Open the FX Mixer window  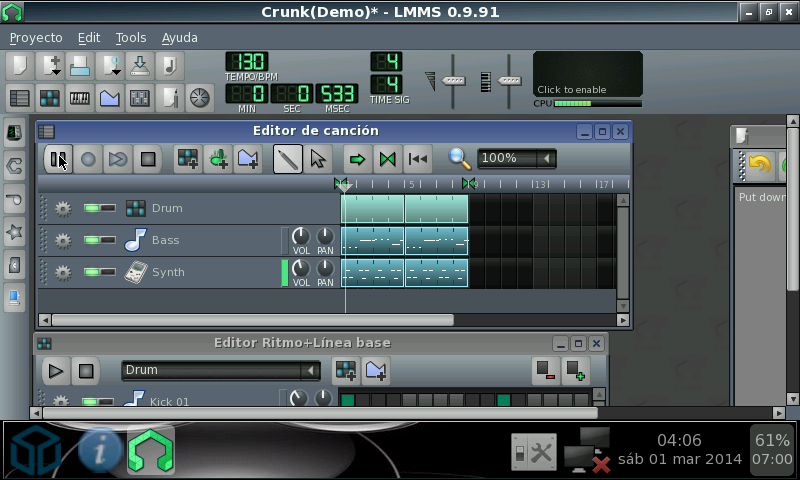coord(139,98)
